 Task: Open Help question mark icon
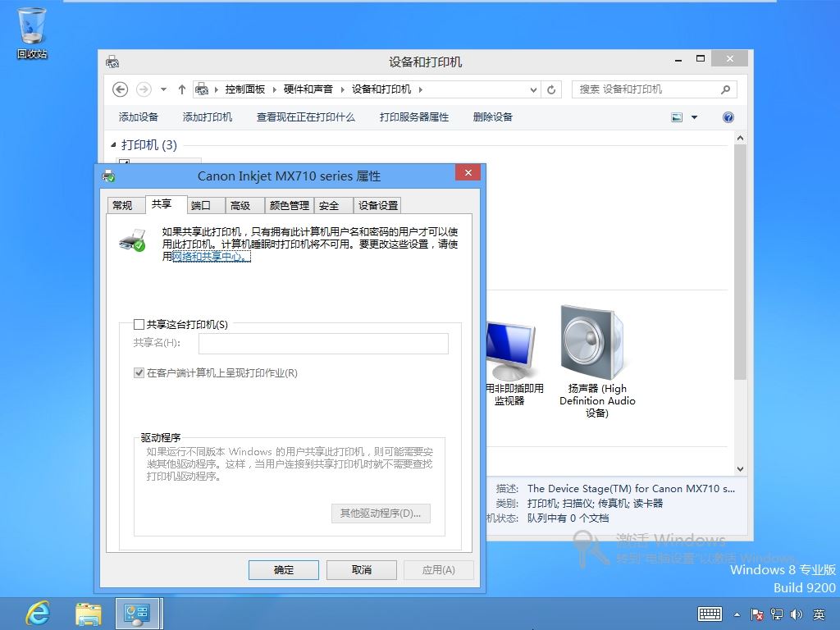728,117
